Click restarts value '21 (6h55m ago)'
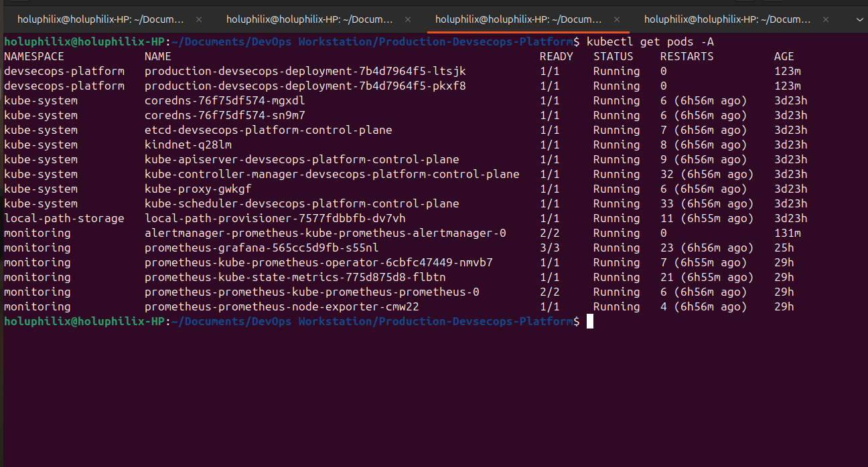 click(707, 277)
